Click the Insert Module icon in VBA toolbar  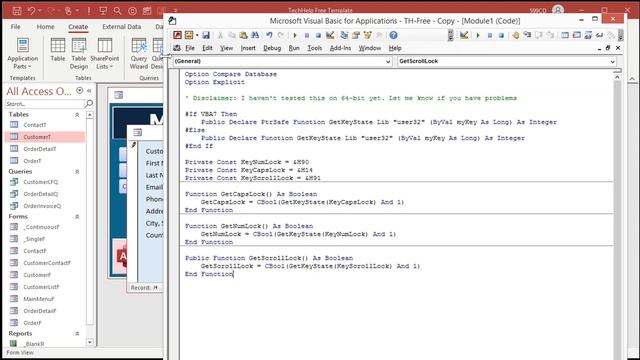189,35
